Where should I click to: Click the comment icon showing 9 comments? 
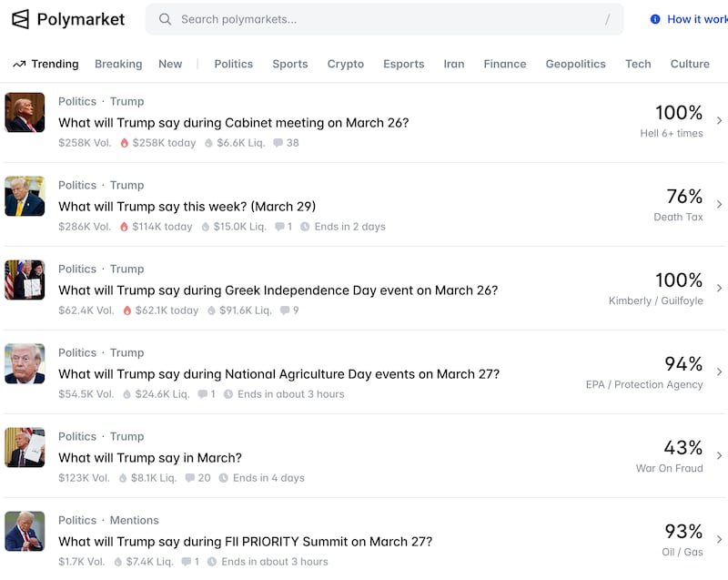pos(285,310)
